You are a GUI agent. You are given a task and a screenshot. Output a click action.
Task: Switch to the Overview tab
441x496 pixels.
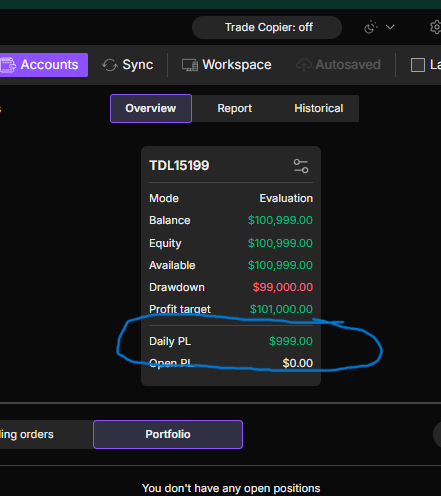point(151,108)
